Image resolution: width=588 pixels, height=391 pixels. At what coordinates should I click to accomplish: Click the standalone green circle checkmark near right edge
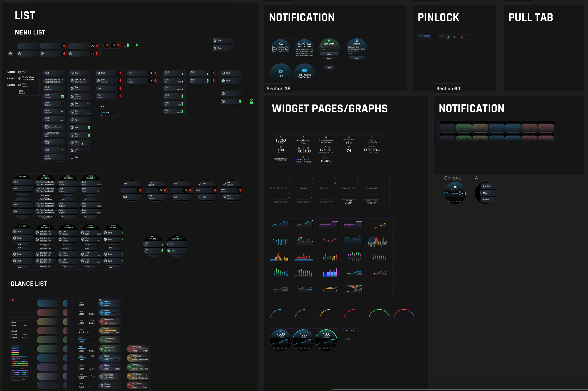(251, 100)
